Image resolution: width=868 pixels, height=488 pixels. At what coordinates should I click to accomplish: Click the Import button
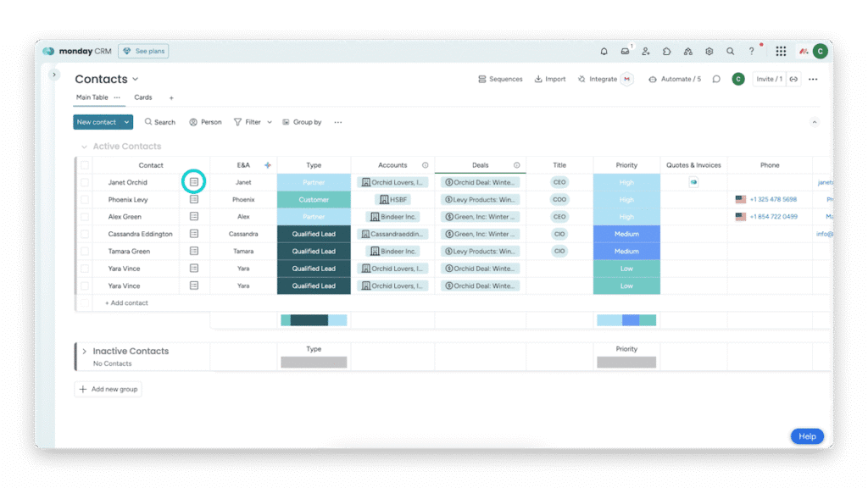click(549, 79)
